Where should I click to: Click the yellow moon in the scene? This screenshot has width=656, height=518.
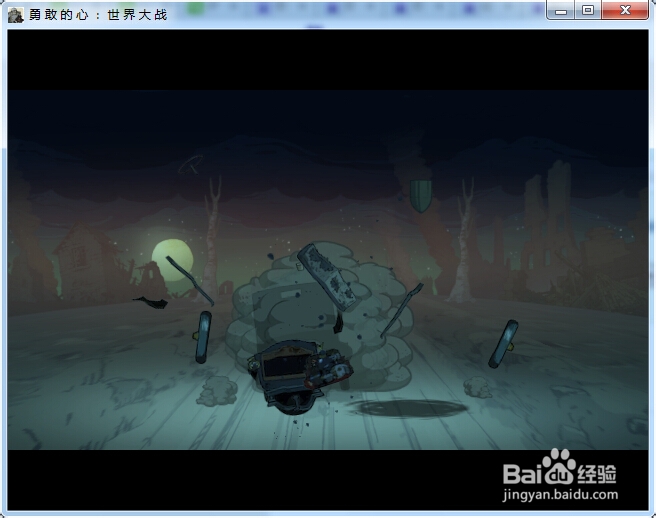172,259
